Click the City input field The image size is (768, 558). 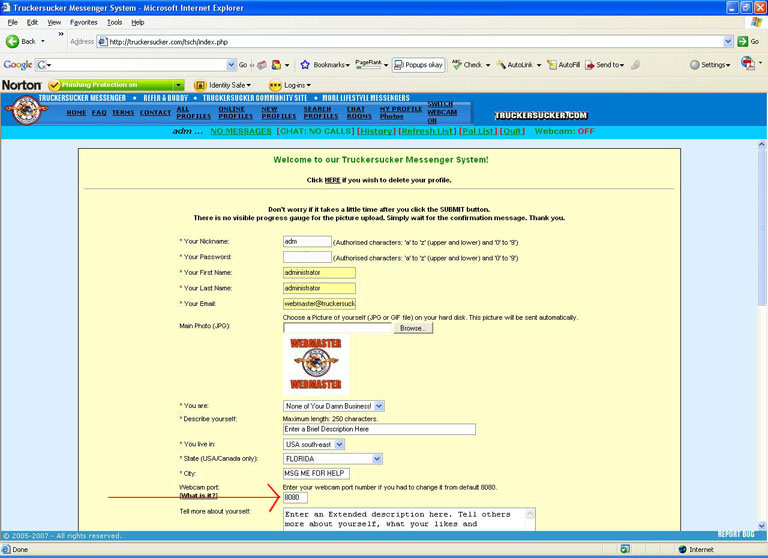316,474
